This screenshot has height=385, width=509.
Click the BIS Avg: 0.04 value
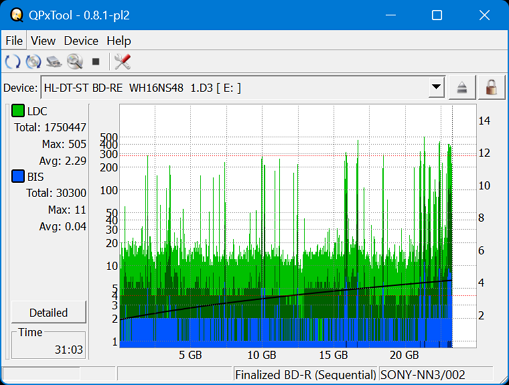pos(63,226)
